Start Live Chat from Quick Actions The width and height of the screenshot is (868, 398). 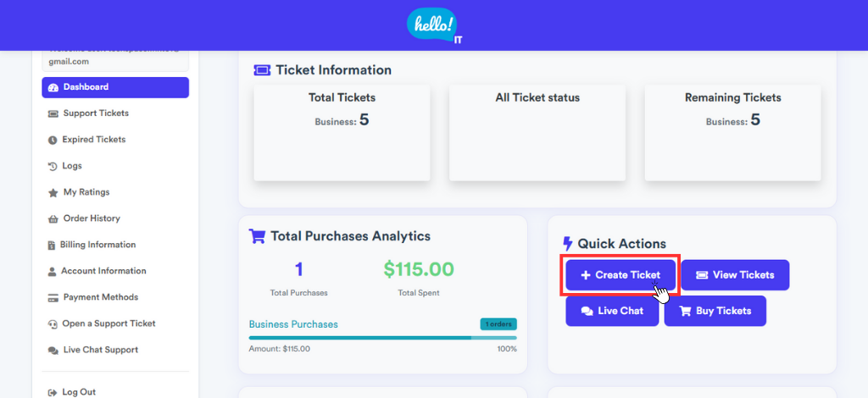[612, 311]
